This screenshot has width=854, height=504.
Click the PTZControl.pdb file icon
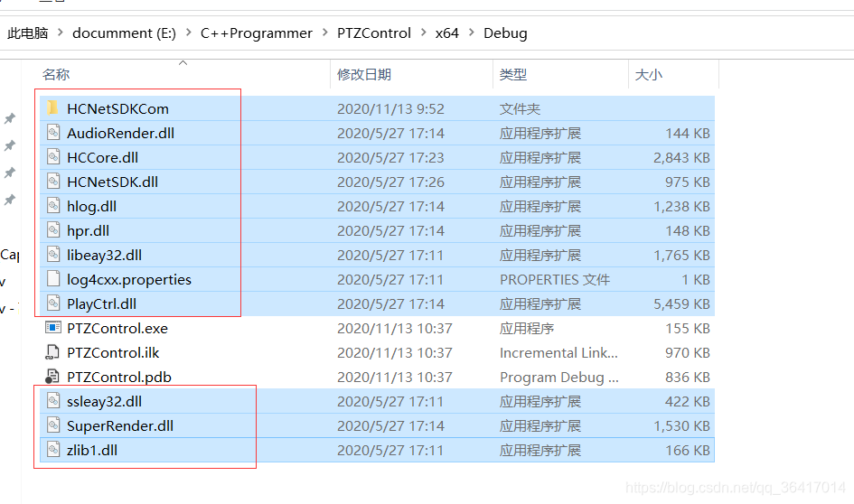(x=52, y=377)
